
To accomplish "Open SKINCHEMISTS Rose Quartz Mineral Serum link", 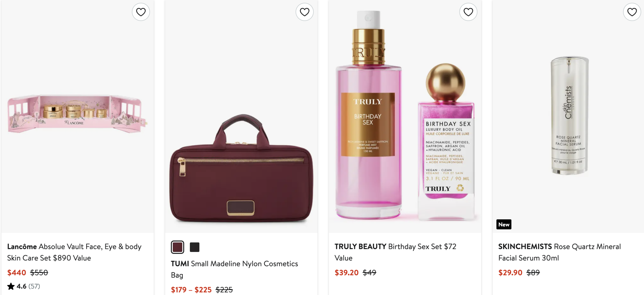I will click(x=559, y=252).
